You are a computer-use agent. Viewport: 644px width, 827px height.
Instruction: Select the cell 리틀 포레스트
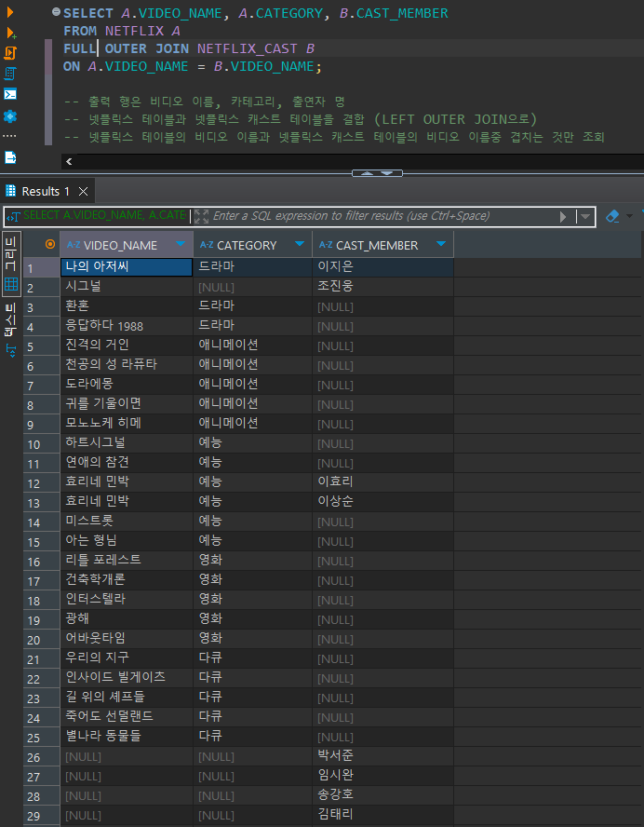pyautogui.click(x=127, y=560)
